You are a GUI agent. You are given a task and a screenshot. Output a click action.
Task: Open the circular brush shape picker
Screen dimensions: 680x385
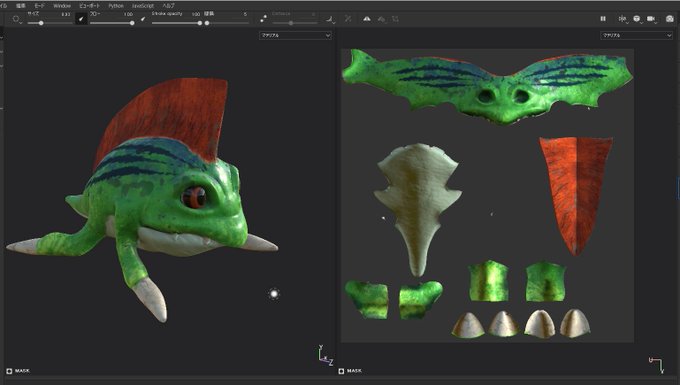pyautogui.click(x=17, y=19)
